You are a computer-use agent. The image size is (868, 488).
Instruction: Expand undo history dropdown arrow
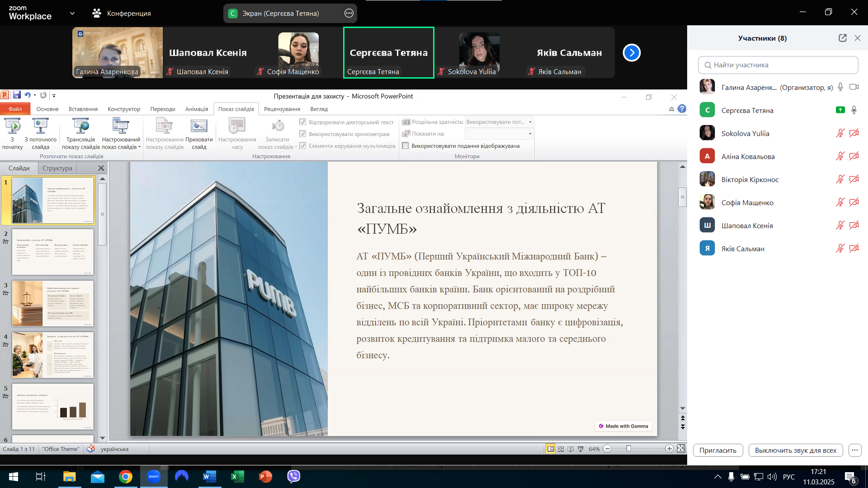pos(35,95)
